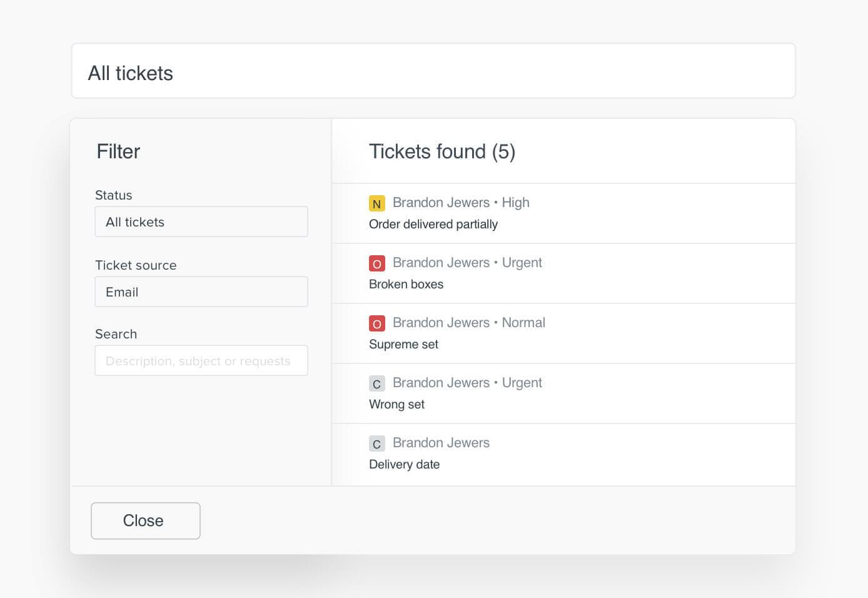868x598 pixels.
Task: Open the 'Supreme set' ticket
Action: 563,333
